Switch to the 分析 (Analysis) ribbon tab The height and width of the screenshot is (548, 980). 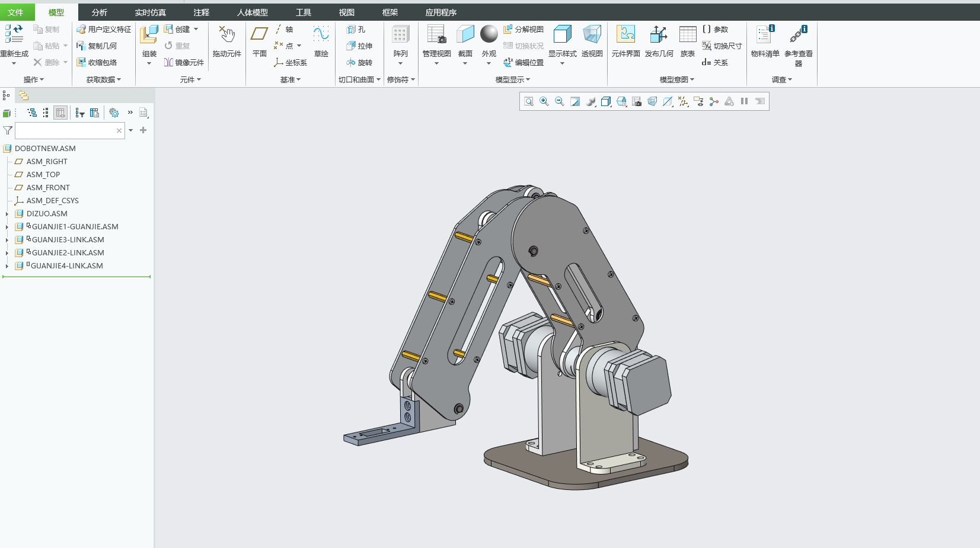(x=100, y=12)
